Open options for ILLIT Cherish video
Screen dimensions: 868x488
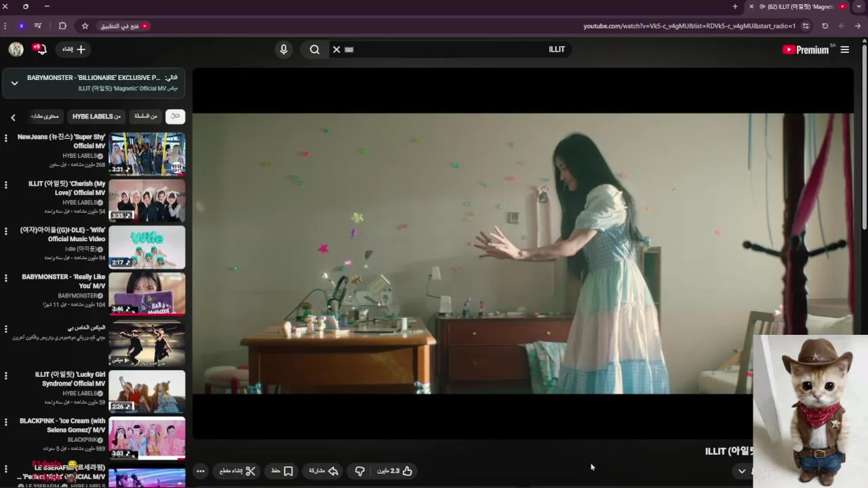pyautogui.click(x=6, y=185)
